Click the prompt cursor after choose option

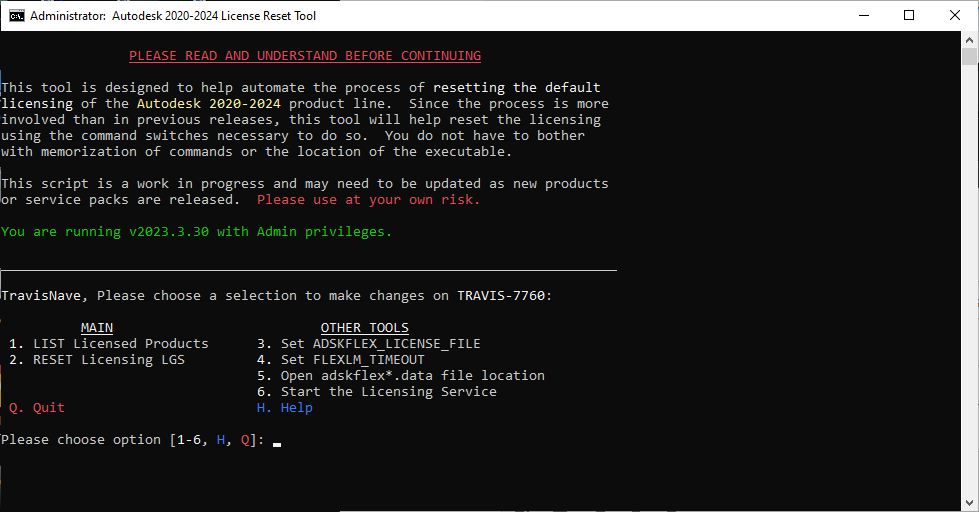[277, 441]
